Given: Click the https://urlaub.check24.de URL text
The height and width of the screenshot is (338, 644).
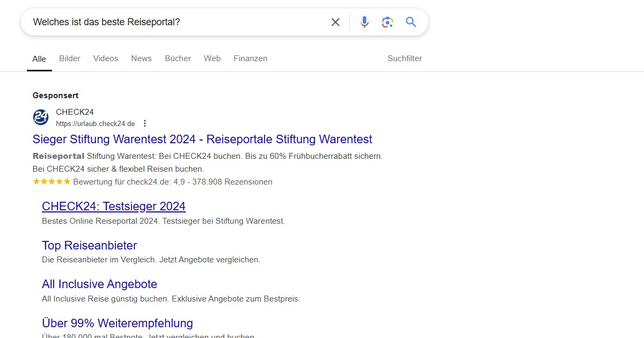Looking at the screenshot, I should (96, 123).
